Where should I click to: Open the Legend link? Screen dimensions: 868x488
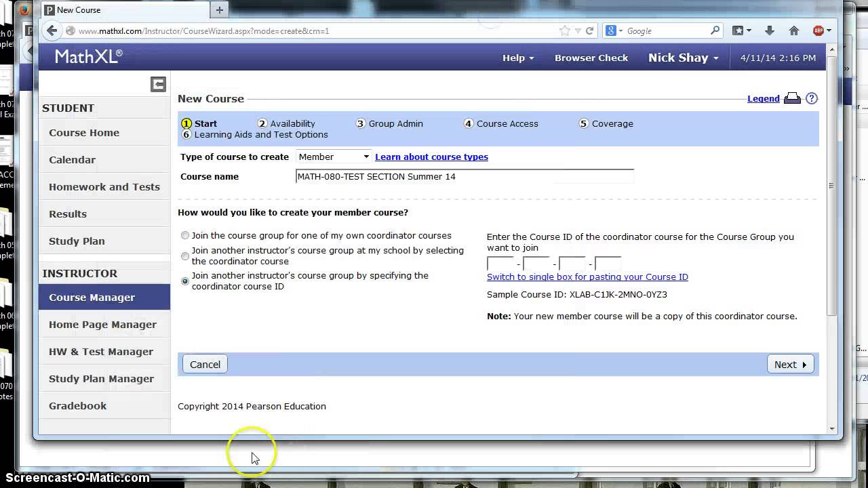pyautogui.click(x=763, y=99)
